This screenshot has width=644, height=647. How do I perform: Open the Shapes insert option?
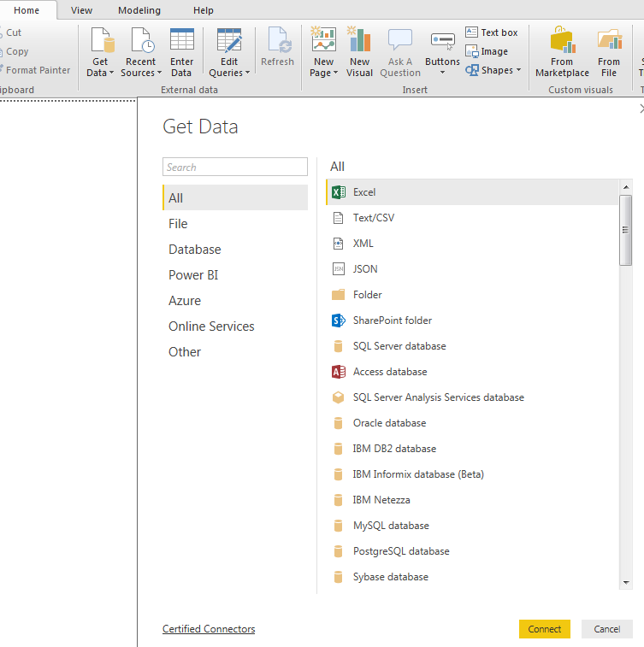pyautogui.click(x=493, y=70)
